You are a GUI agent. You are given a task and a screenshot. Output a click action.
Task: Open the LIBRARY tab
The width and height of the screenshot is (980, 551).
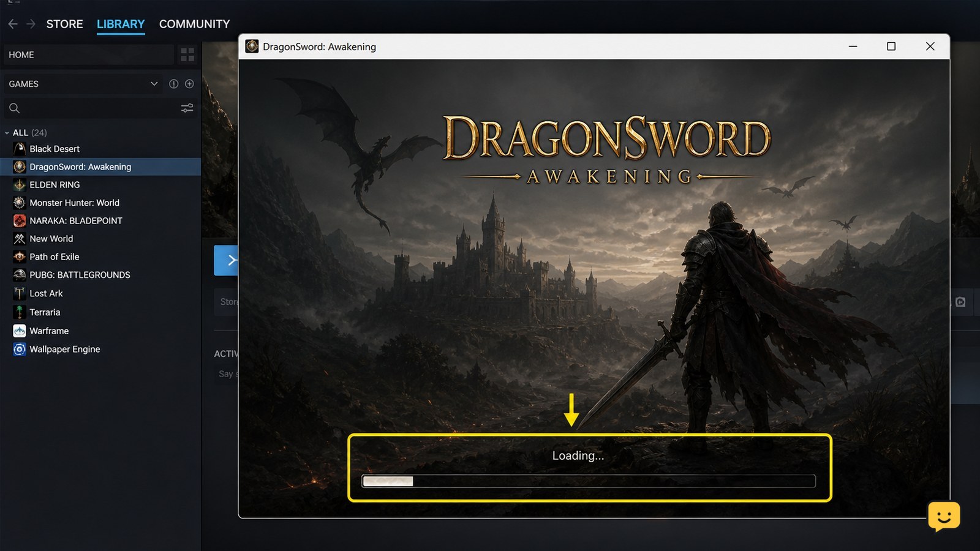[x=121, y=24]
